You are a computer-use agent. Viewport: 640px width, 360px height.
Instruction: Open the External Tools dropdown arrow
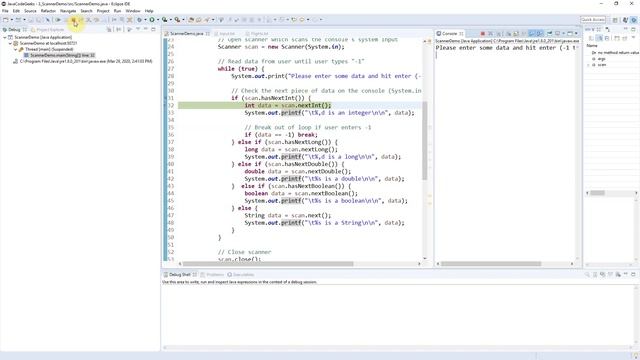pyautogui.click(x=183, y=20)
